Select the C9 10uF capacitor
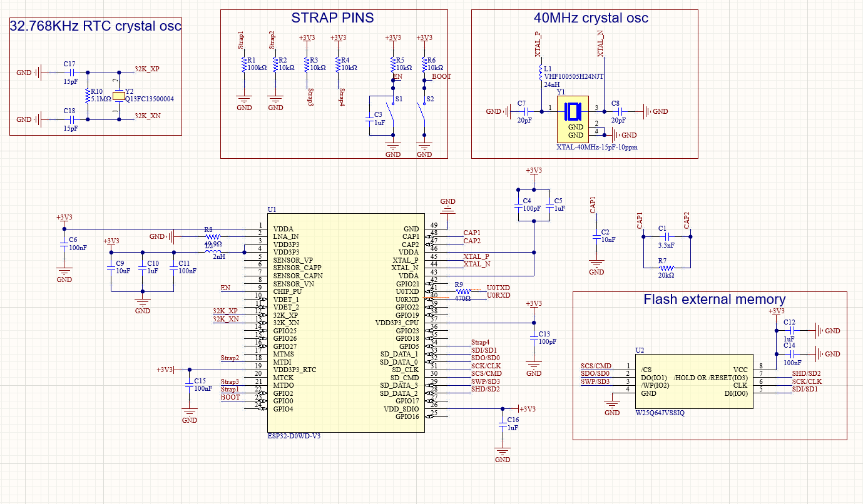Image resolution: width=863 pixels, height=504 pixels. click(111, 268)
